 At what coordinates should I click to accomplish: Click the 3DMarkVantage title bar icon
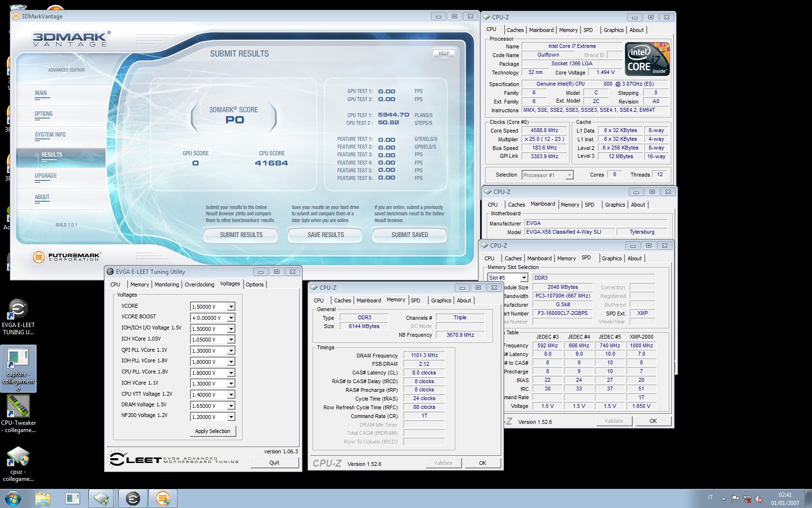16,16
